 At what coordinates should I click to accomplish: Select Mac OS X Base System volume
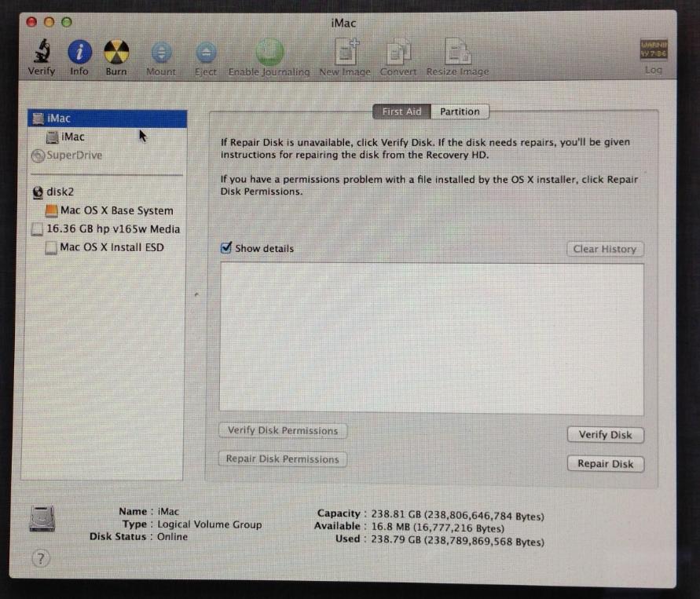pos(107,210)
